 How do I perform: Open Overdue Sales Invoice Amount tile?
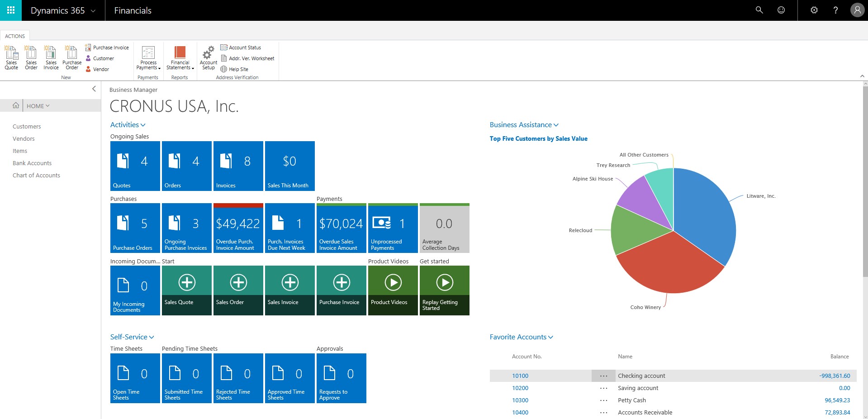pos(342,228)
